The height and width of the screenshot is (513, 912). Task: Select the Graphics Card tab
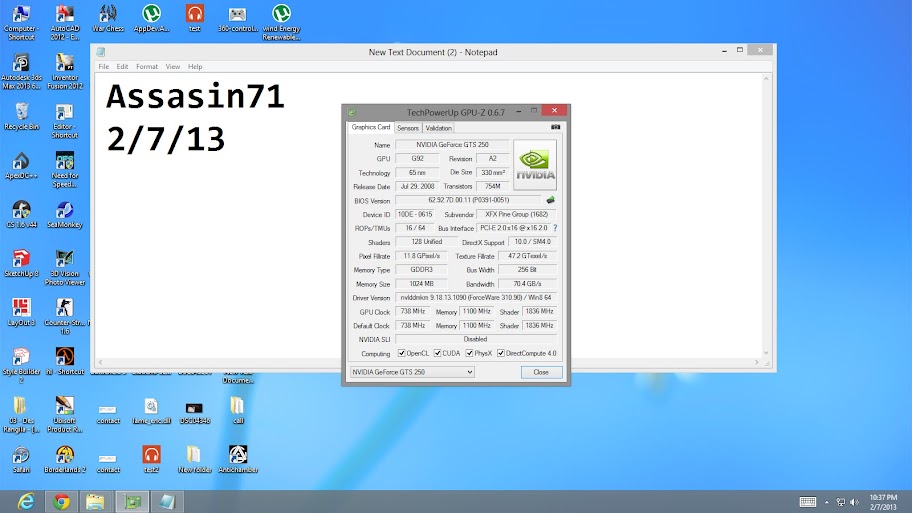point(370,127)
